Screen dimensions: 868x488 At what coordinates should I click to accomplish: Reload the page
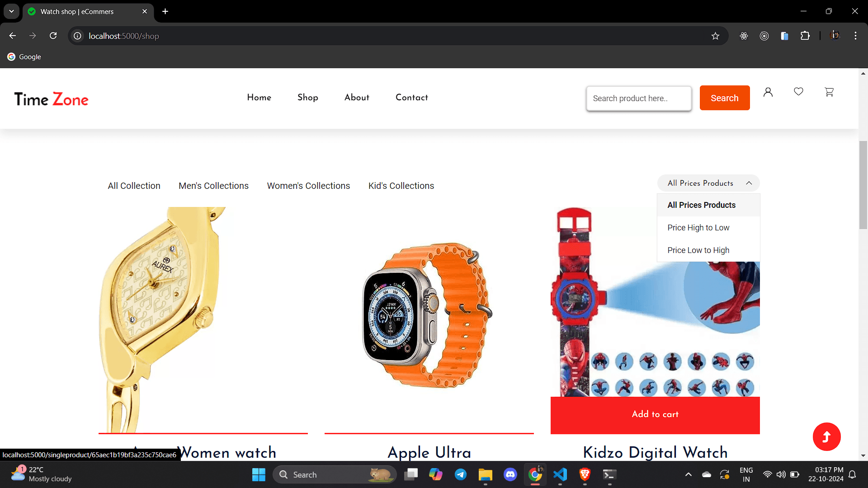53,36
